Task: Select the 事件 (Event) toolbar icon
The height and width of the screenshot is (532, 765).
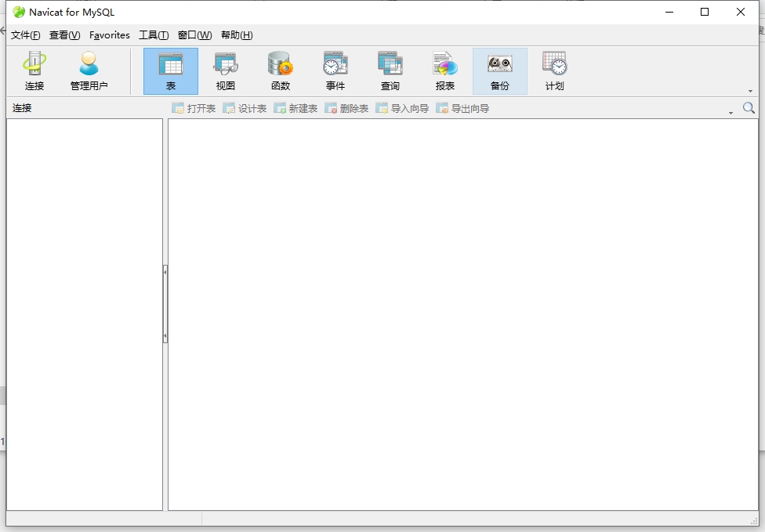Action: (335, 71)
